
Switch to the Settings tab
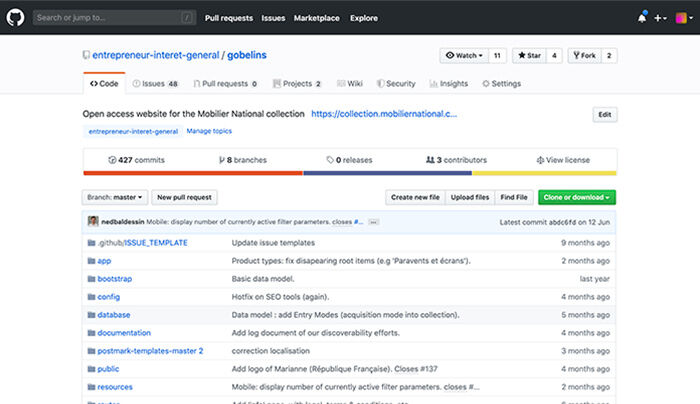click(501, 83)
